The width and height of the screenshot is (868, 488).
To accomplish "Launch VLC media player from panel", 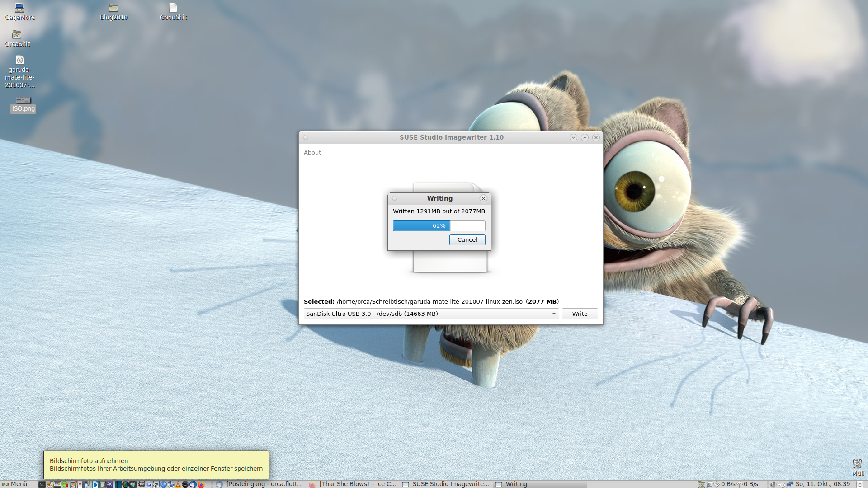I will (178, 484).
